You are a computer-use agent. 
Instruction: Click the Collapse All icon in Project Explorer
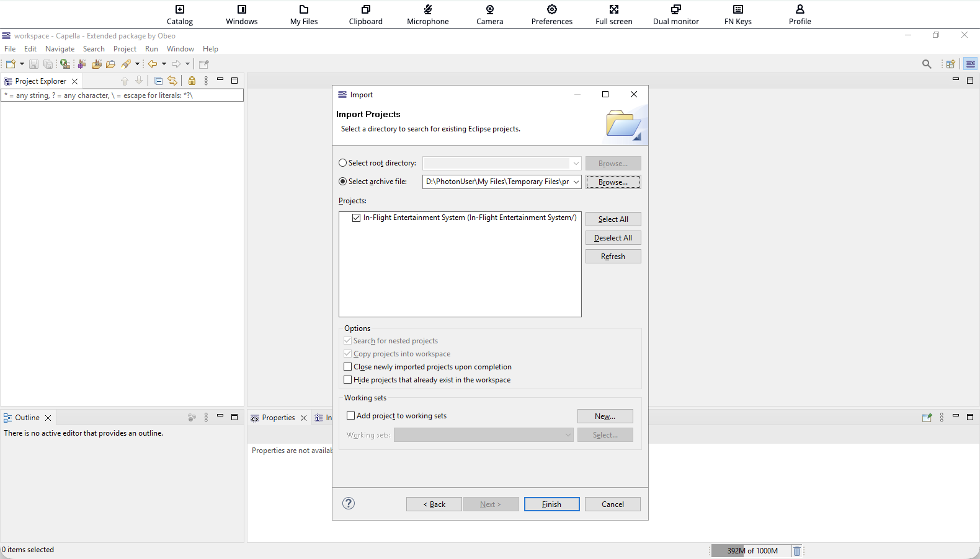158,81
